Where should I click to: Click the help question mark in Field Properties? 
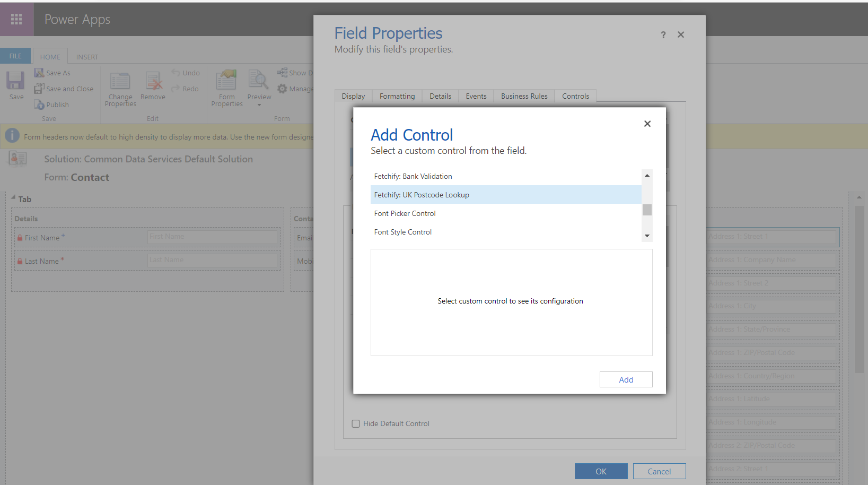click(x=663, y=34)
